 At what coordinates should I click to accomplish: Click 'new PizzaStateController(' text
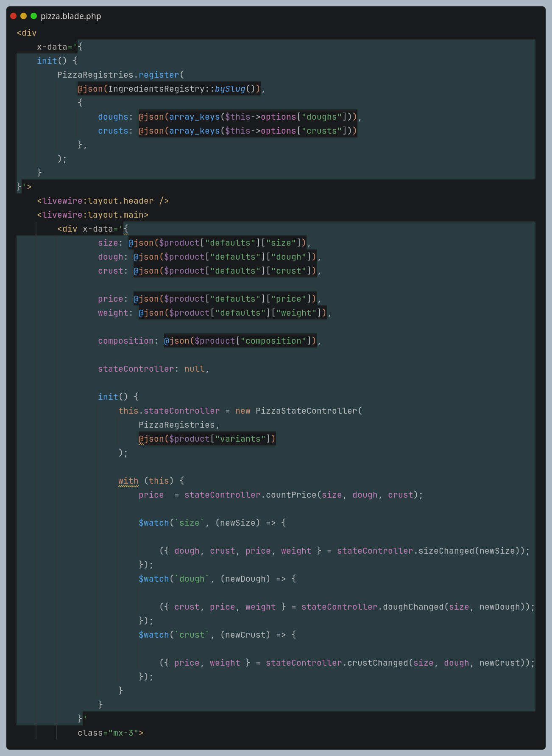[x=299, y=411]
